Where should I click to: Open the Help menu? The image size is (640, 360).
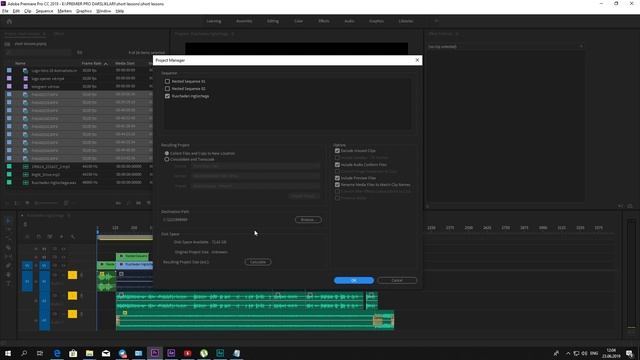click(120, 11)
